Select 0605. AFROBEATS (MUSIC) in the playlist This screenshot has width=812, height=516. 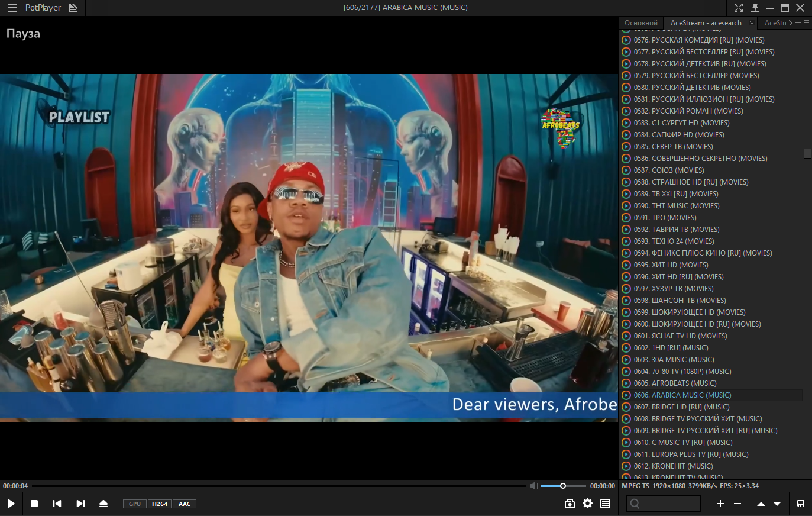[683, 383]
